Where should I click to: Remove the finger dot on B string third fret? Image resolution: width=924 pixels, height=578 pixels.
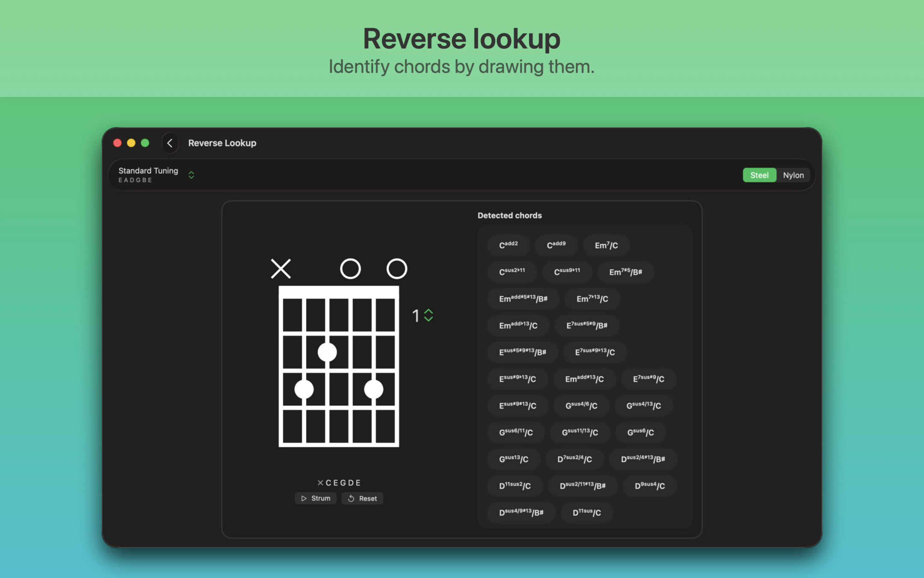pos(374,390)
